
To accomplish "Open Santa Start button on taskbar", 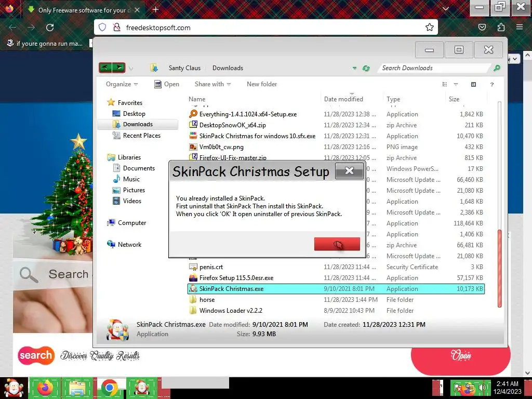I will click(14, 388).
